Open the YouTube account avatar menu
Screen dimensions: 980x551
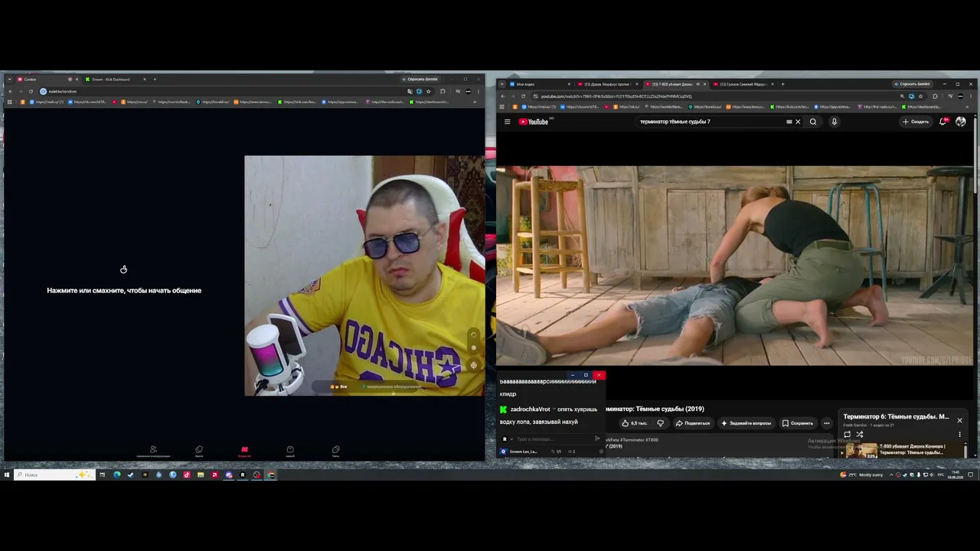[x=961, y=122]
